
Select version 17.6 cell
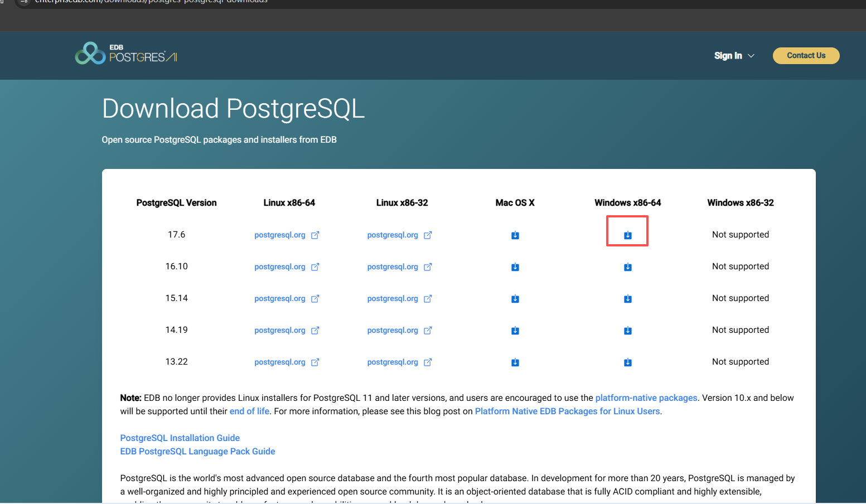176,234
